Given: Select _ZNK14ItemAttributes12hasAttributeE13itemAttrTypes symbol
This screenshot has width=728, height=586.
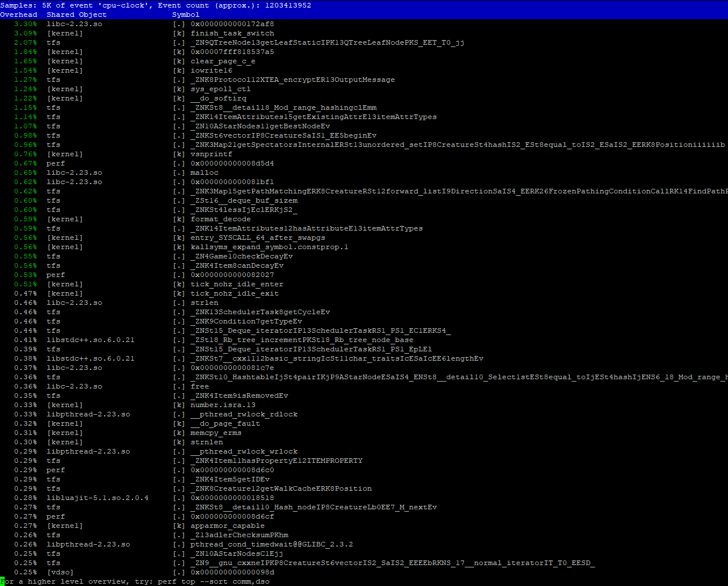Looking at the screenshot, I should (x=307, y=228).
